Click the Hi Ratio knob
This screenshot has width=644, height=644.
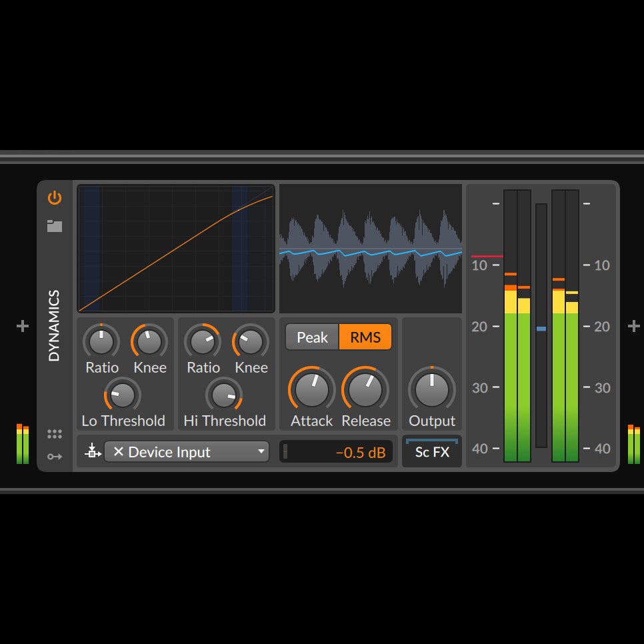[203, 341]
